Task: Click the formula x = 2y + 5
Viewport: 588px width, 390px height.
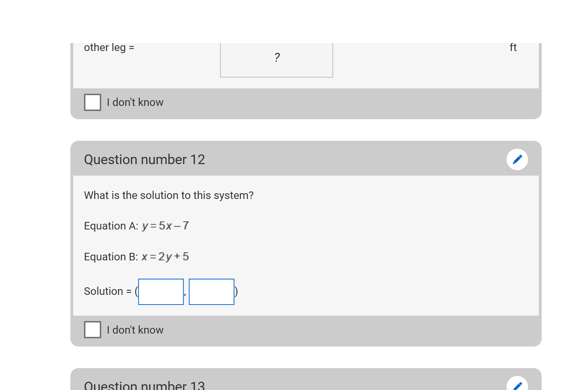Action: point(165,257)
